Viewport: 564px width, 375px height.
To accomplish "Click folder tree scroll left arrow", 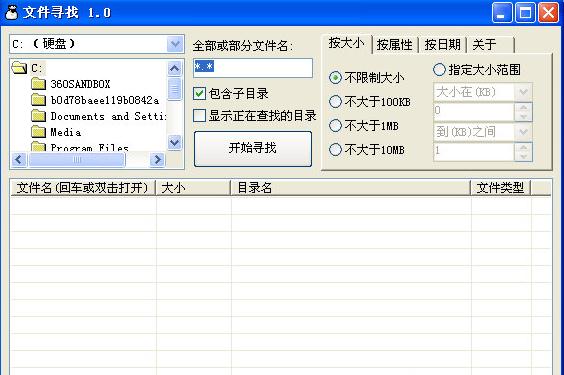I will coord(19,159).
